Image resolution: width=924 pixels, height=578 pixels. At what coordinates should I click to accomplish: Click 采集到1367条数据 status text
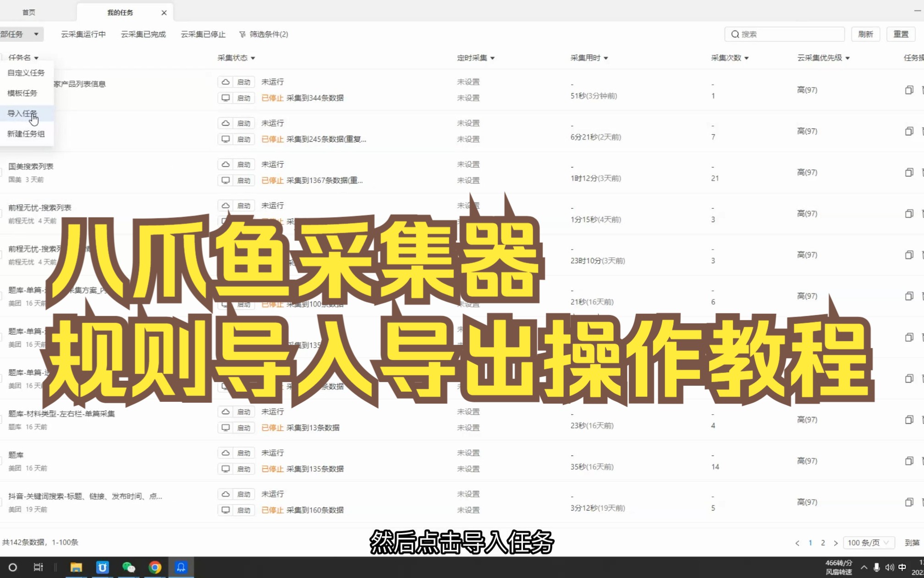324,180
